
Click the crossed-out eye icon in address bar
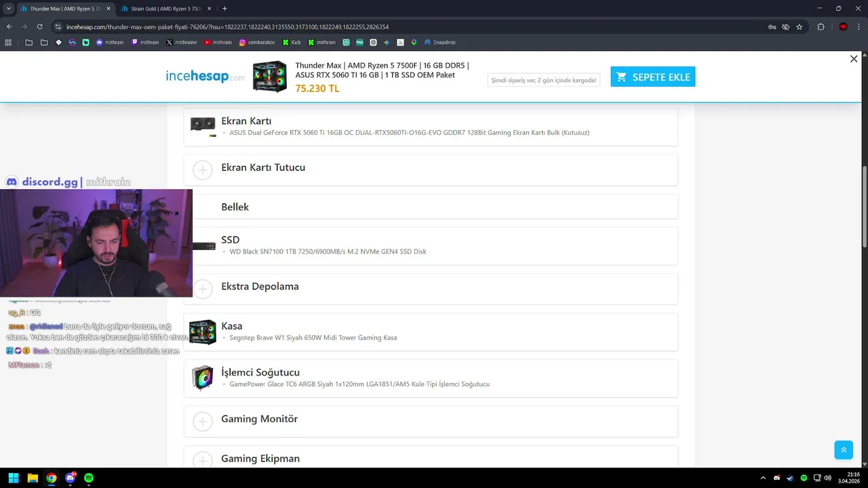pyautogui.click(x=785, y=27)
